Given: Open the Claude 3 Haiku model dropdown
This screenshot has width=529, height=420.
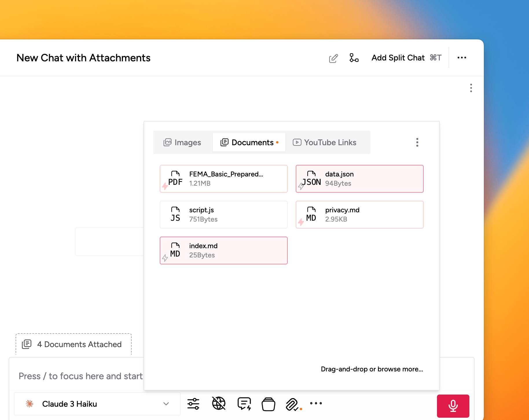Looking at the screenshot, I should tap(97, 404).
